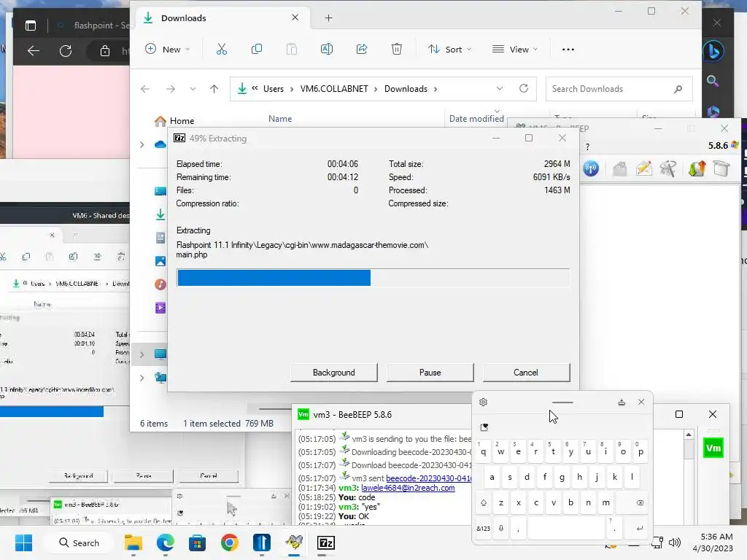
Task: Click VM6.COLLABNET in the address breadcrumb
Action: click(x=334, y=89)
